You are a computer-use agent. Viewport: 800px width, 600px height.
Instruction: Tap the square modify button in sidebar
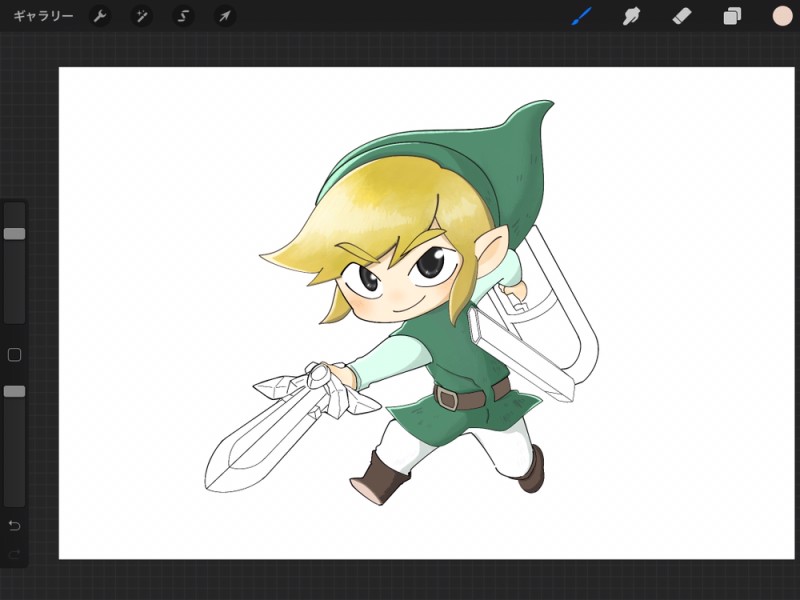[x=14, y=355]
